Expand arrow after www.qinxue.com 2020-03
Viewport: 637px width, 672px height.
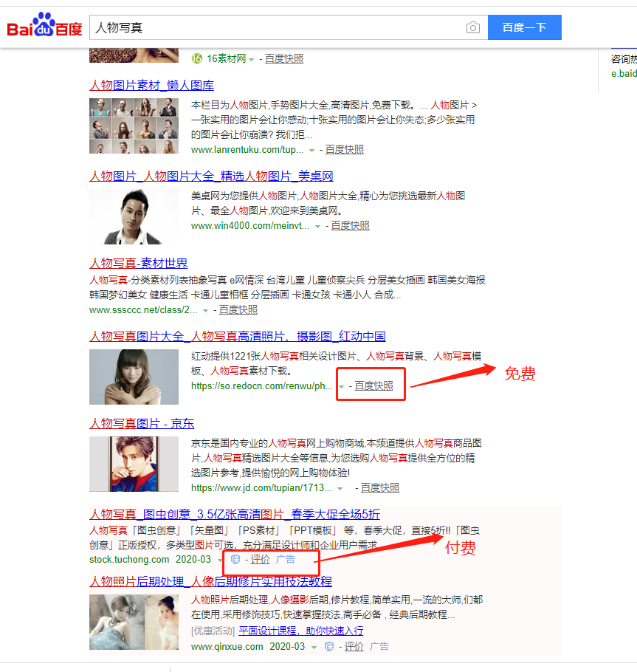click(314, 647)
